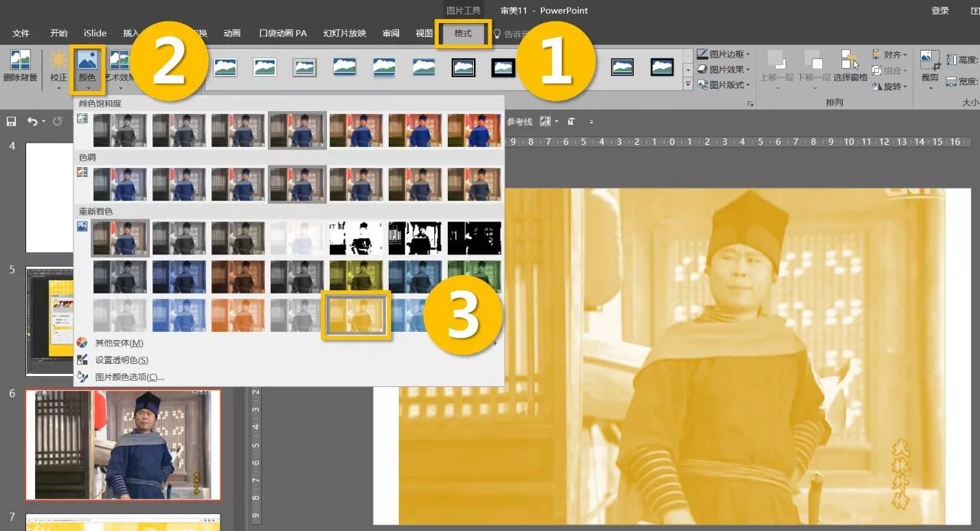Viewport: 980px width, 531px height.
Task: Switch to the 视图 View tab
Action: coord(424,34)
